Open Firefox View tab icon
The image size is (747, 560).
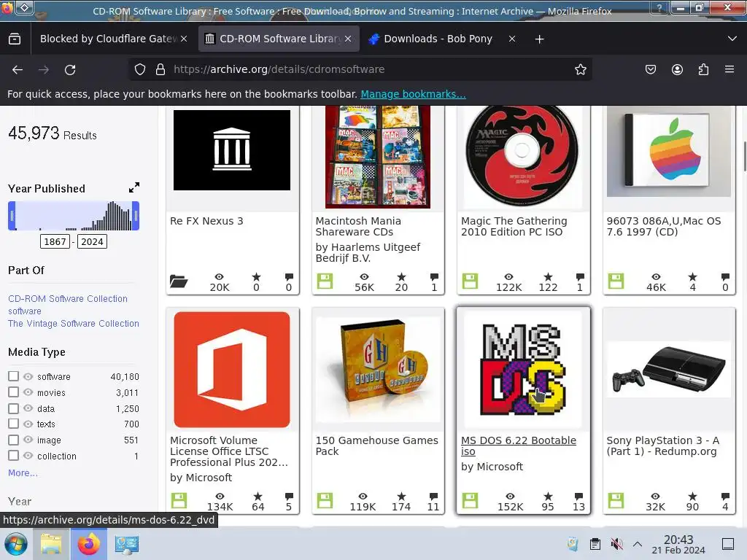[15, 39]
